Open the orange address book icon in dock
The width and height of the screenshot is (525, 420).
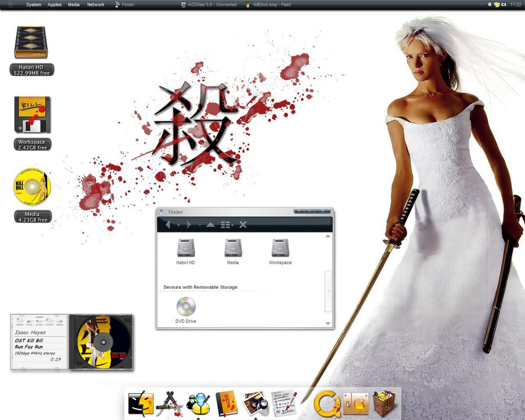tap(227, 404)
